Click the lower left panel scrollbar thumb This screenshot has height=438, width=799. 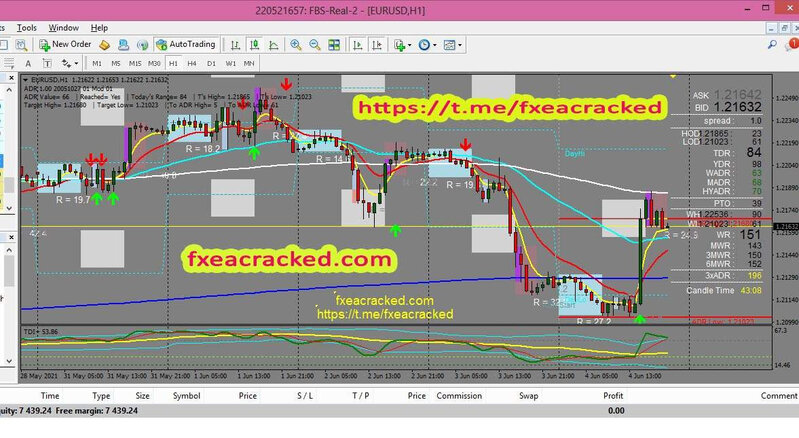coord(9,271)
